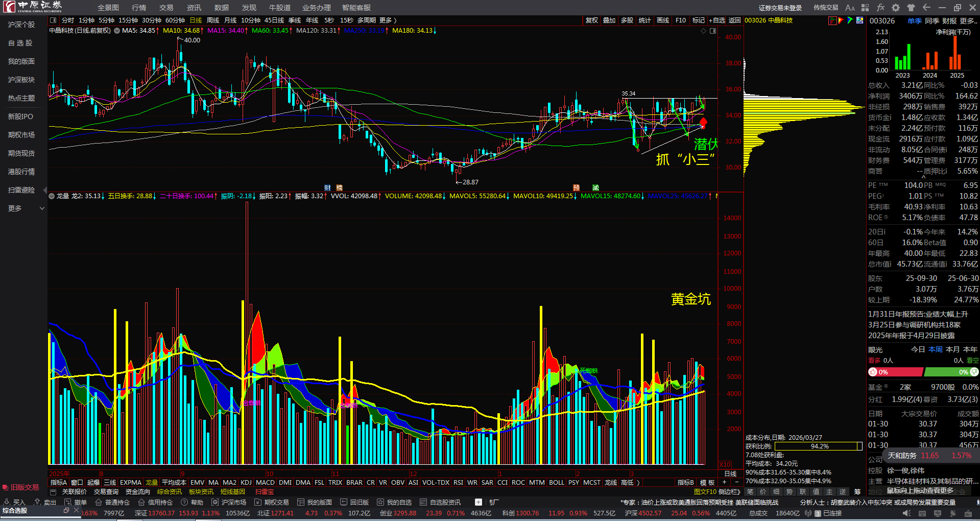Click the blue-yellow picture icon beside stock name
This screenshot has width=980, height=521.
[860, 20]
